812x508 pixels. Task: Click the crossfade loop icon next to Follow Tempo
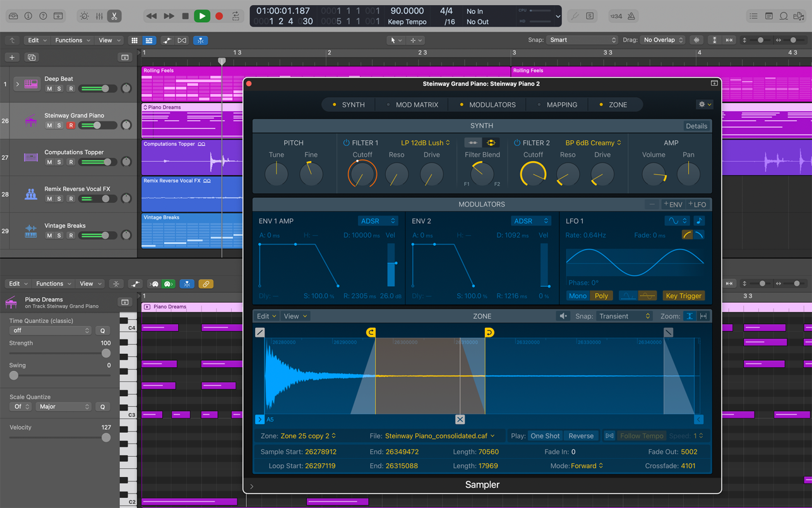(609, 435)
